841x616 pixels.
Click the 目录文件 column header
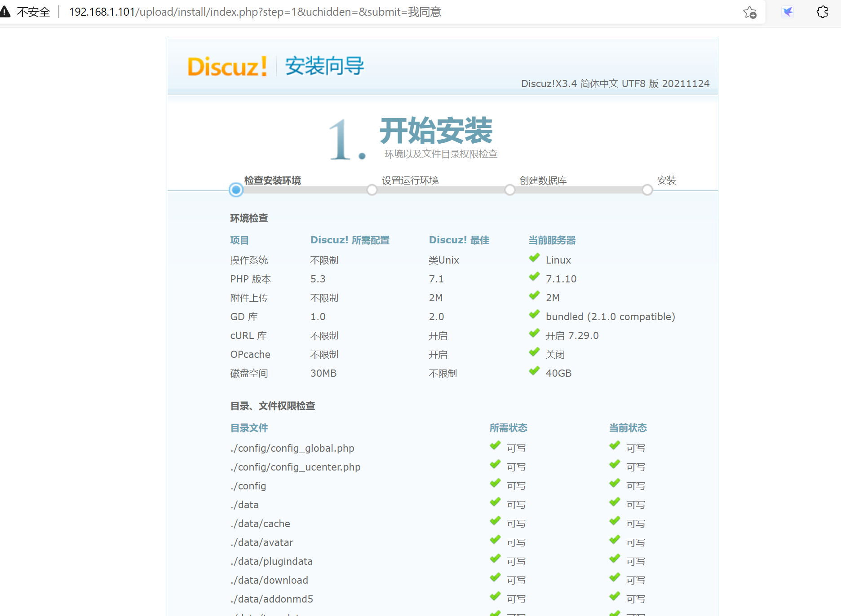(x=249, y=428)
